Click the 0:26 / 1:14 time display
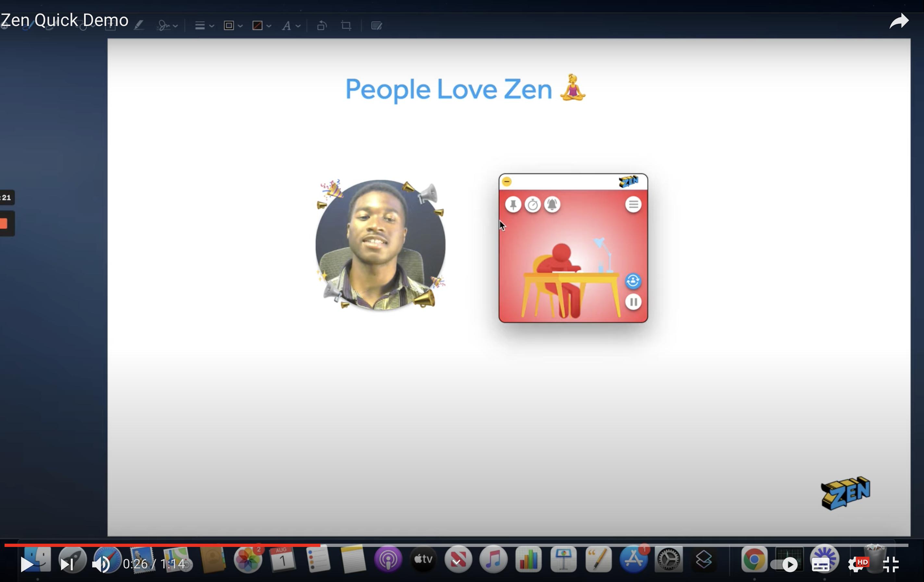Viewport: 924px width, 582px height. click(154, 564)
